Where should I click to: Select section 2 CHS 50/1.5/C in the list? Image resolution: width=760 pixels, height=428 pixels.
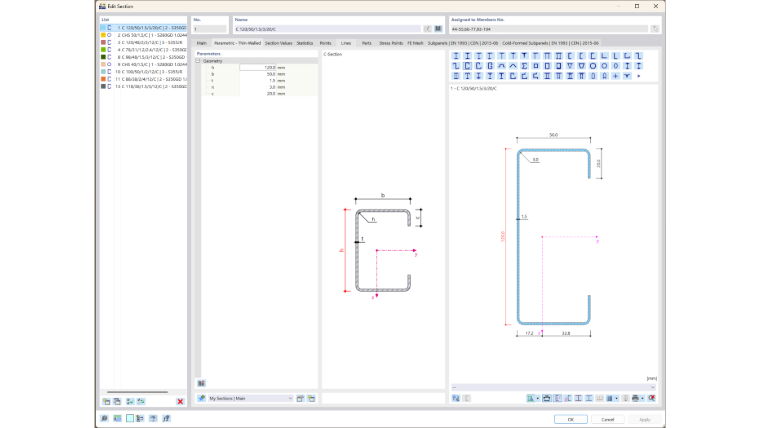click(143, 35)
